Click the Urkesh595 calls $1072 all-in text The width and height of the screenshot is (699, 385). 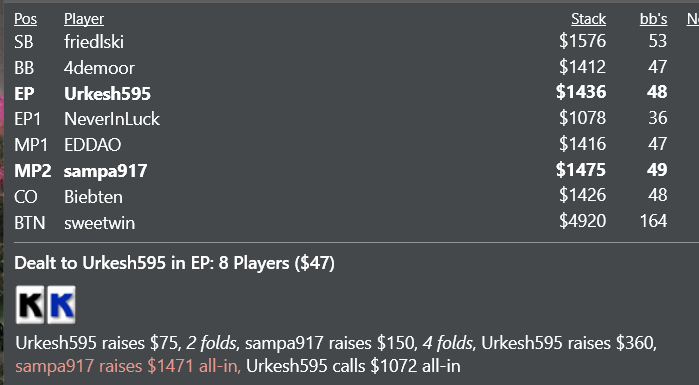(353, 366)
